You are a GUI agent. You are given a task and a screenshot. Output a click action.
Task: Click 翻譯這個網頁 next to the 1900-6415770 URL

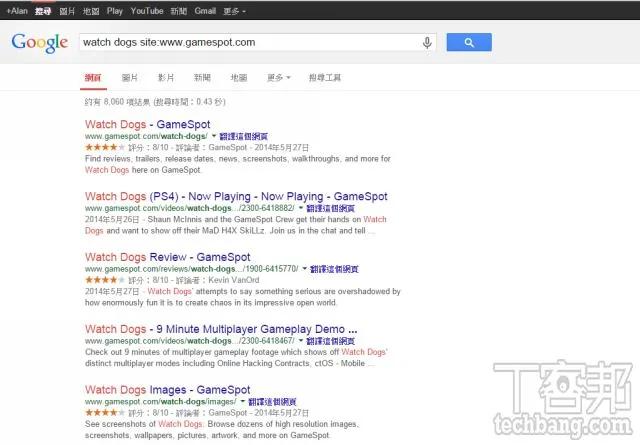(x=334, y=269)
